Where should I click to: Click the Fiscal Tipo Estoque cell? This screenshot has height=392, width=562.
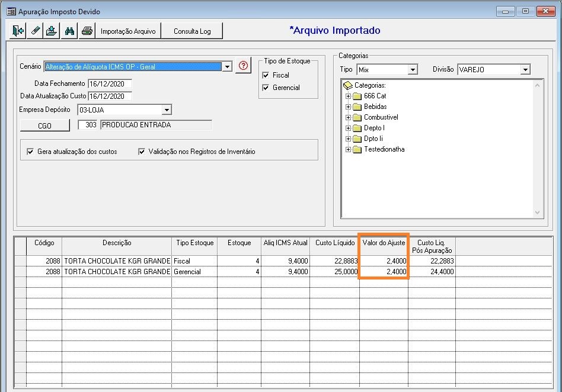(194, 261)
